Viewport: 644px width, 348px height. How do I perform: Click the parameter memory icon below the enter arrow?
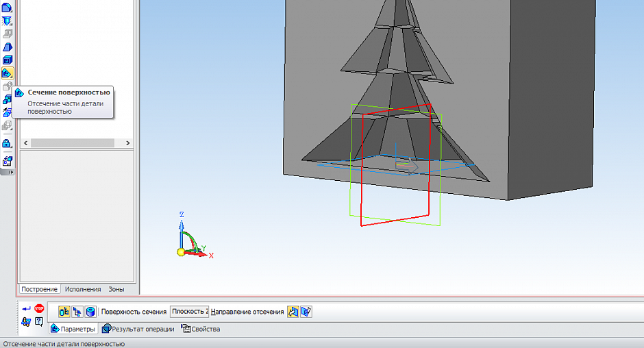point(26,322)
